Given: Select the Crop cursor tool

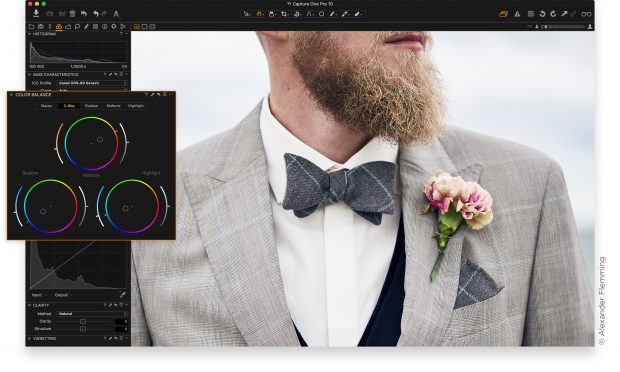Looking at the screenshot, I should click(x=284, y=14).
